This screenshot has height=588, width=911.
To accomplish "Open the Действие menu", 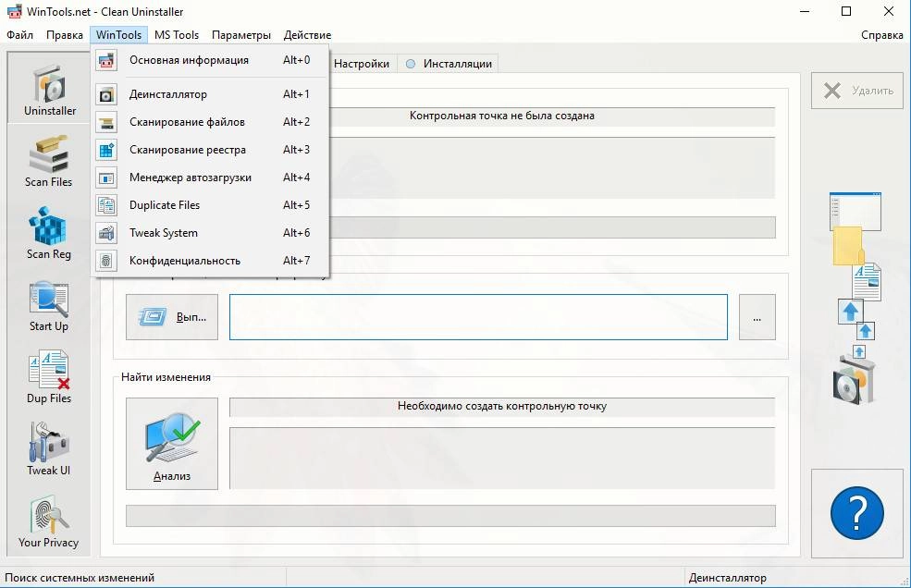I will coord(307,35).
